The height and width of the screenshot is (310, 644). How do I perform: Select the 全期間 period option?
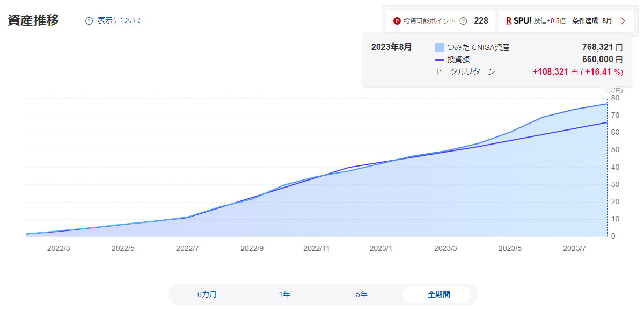[x=438, y=294]
